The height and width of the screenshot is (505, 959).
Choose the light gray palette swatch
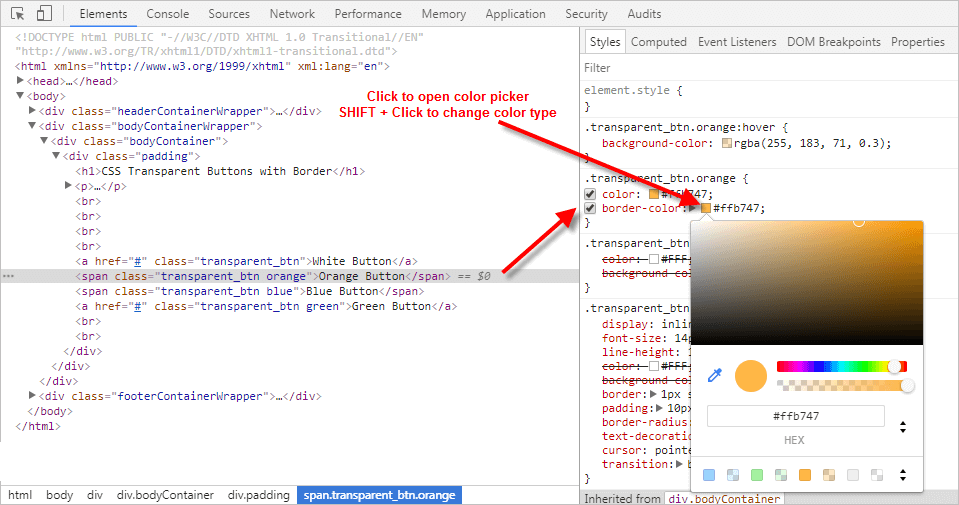pyautogui.click(x=853, y=475)
